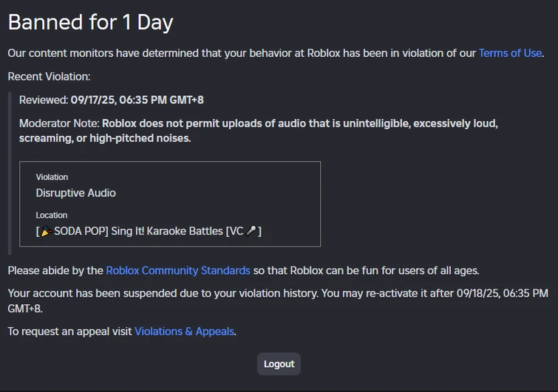Viewport: 558px width, 392px height.
Task: Click the 'fun for users of all ages' text
Action: [414, 270]
